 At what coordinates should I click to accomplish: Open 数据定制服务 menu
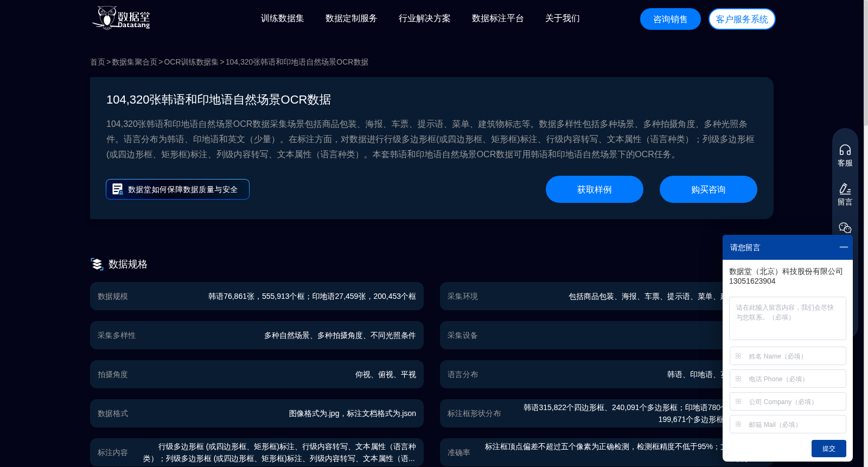[x=351, y=18]
